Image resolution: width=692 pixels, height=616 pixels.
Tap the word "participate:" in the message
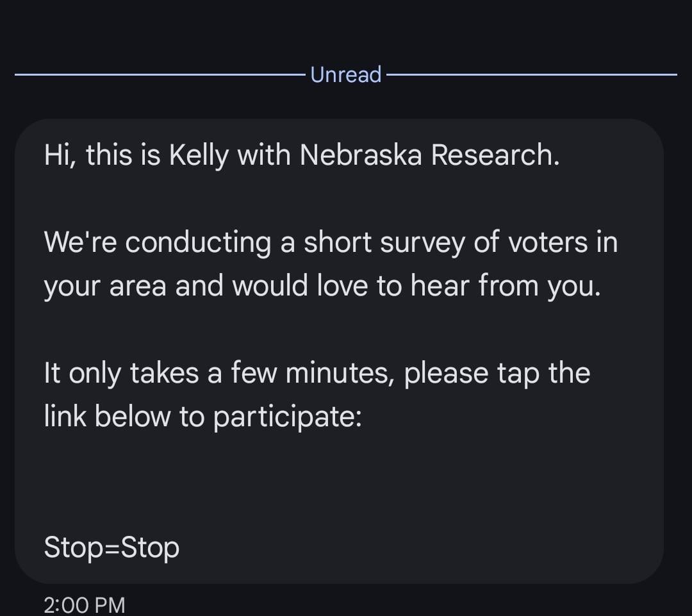coord(287,418)
